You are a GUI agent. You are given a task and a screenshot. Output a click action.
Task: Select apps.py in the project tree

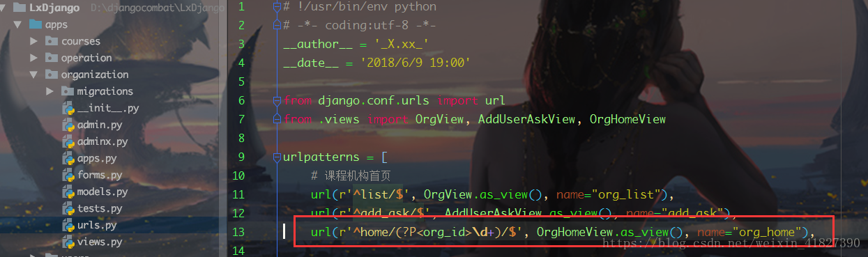[97, 158]
